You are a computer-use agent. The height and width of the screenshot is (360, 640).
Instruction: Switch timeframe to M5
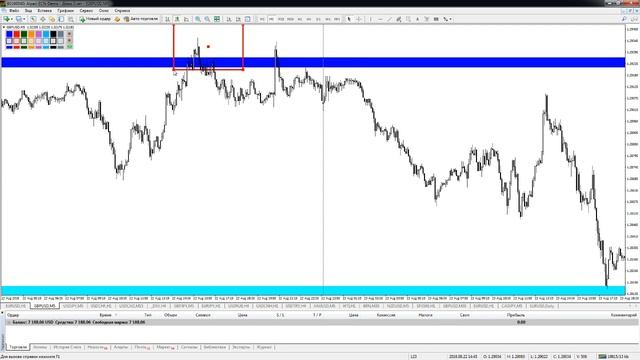(x=271, y=19)
